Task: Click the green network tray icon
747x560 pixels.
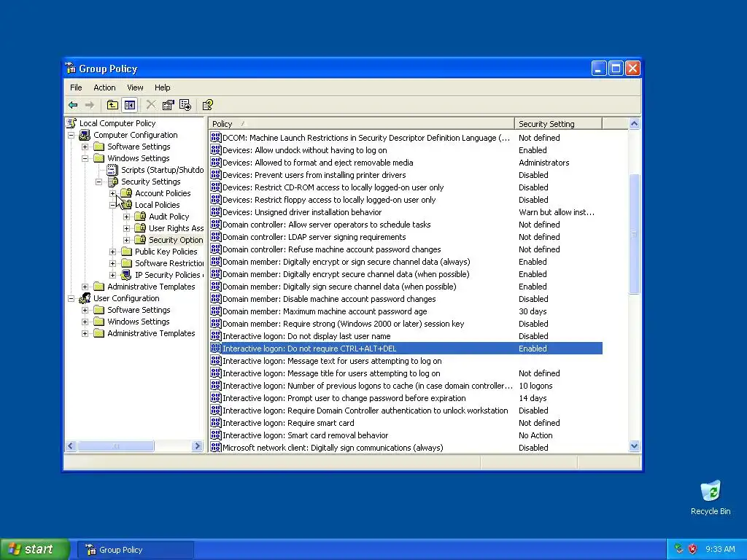Action: (x=678, y=549)
